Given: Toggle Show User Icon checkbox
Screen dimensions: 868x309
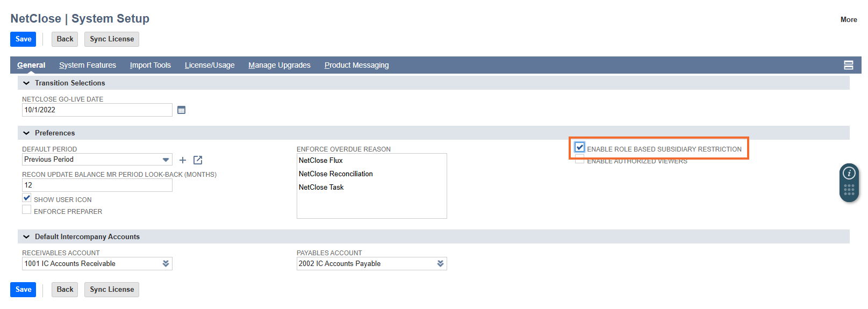Looking at the screenshot, I should 27,198.
